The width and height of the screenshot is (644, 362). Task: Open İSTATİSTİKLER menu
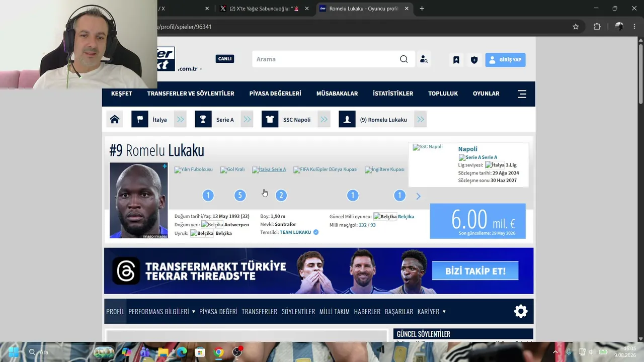click(x=393, y=94)
